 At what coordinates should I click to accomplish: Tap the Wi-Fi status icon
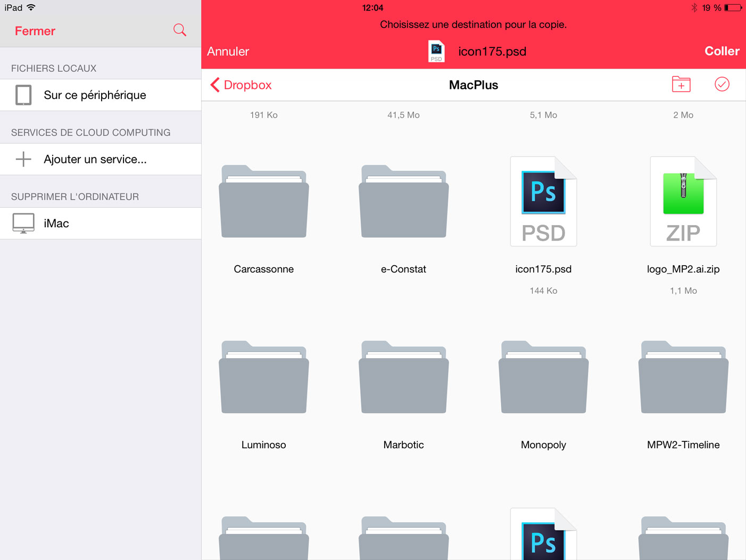[31, 7]
